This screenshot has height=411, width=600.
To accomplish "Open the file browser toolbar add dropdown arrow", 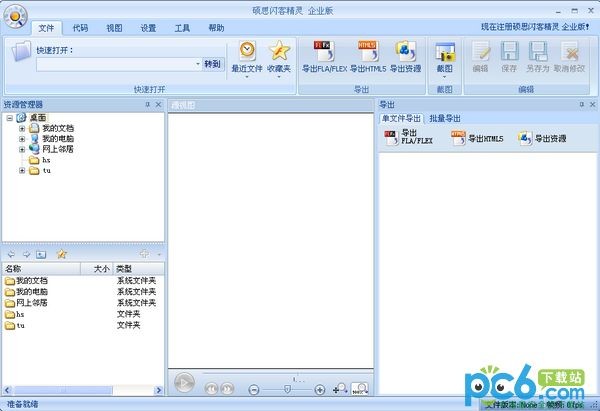I will 159,254.
